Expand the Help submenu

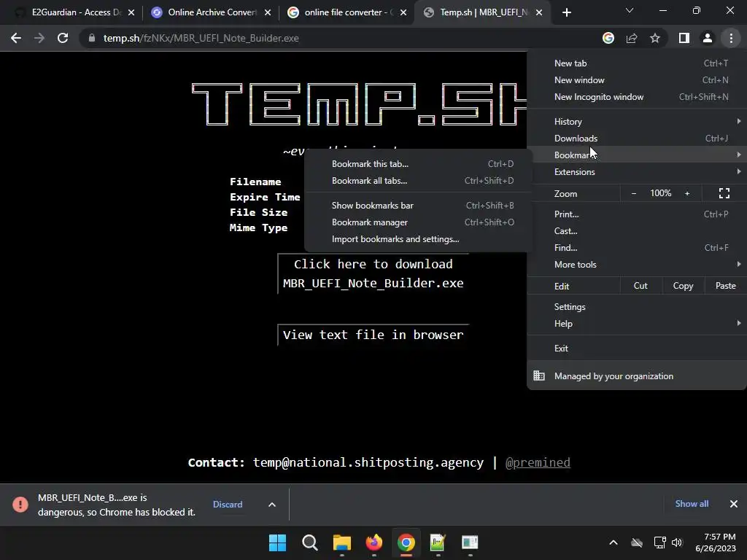pos(636,323)
